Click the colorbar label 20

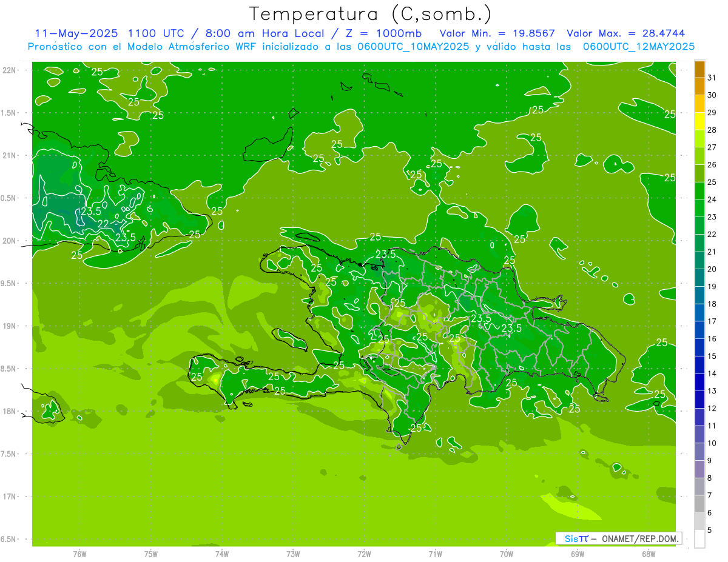tap(712, 269)
